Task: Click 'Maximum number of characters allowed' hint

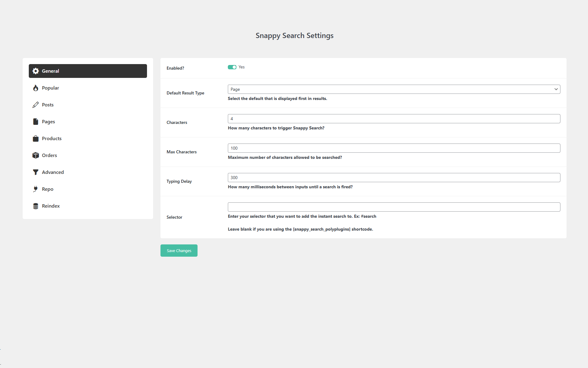Action: click(x=285, y=157)
